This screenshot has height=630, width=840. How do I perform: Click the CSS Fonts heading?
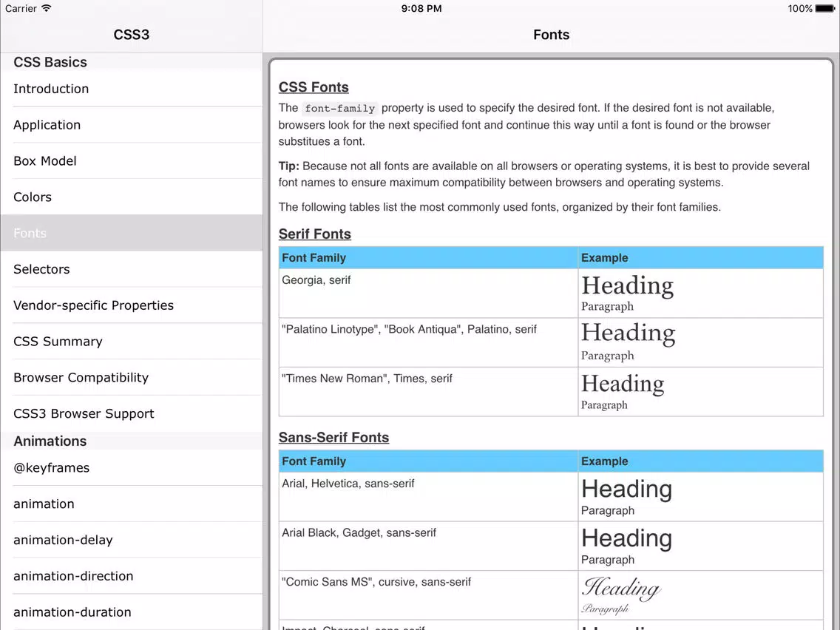[314, 87]
